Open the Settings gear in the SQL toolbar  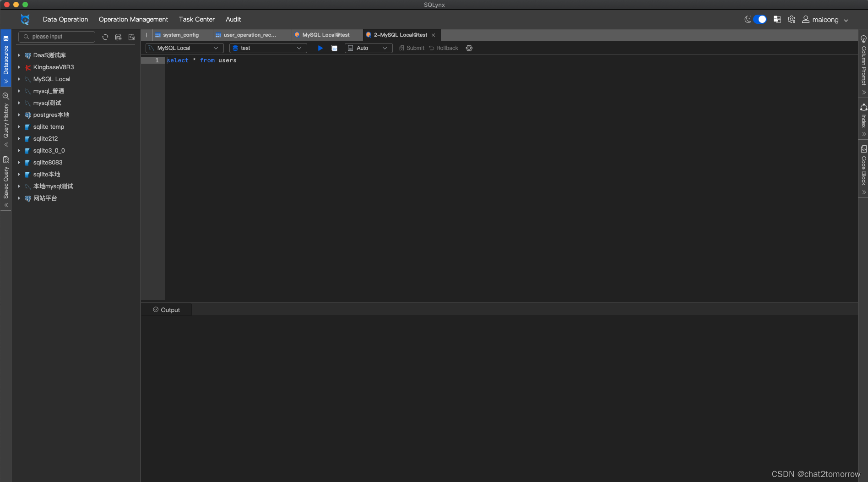(x=469, y=48)
